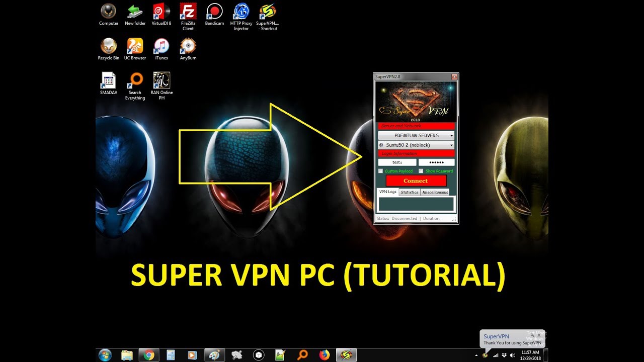Open the white cube app taskbar icon

(259, 355)
